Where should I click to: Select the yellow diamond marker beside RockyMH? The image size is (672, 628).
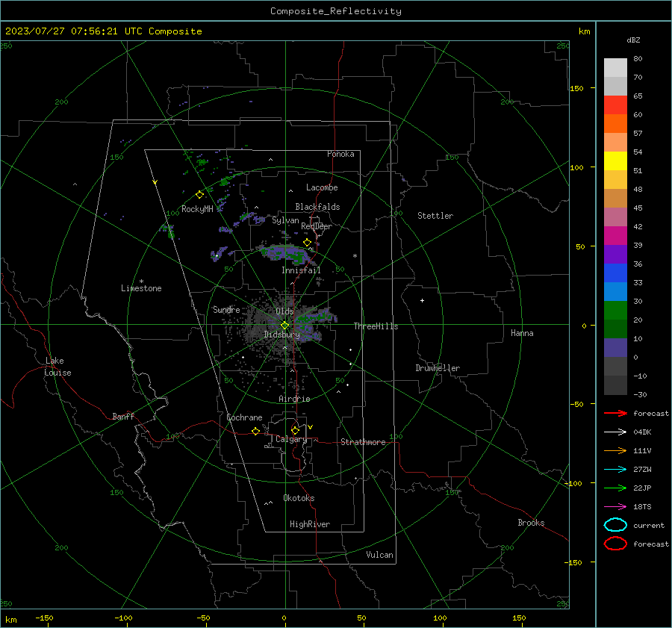click(x=199, y=195)
